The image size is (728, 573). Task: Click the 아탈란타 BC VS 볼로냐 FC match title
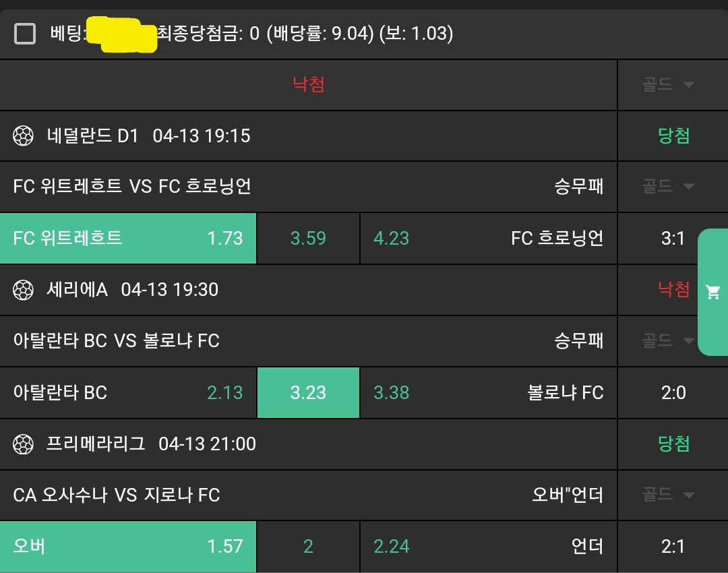(x=117, y=341)
